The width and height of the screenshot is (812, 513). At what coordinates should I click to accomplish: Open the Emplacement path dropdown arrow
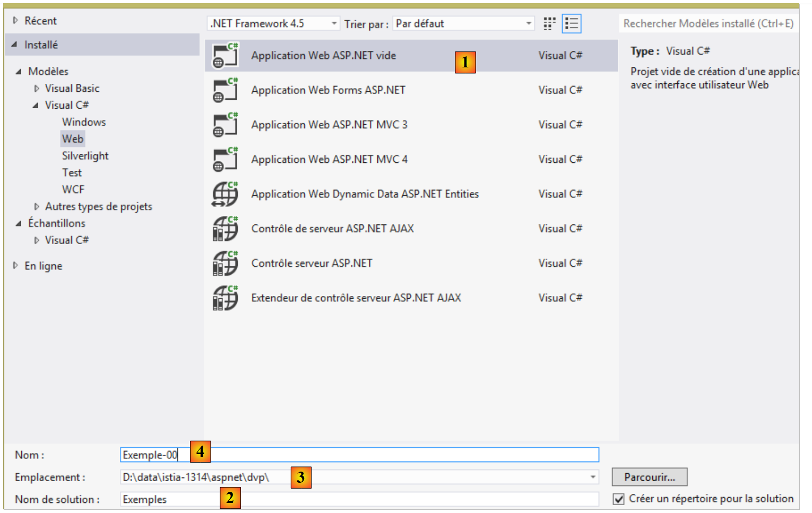(x=592, y=477)
